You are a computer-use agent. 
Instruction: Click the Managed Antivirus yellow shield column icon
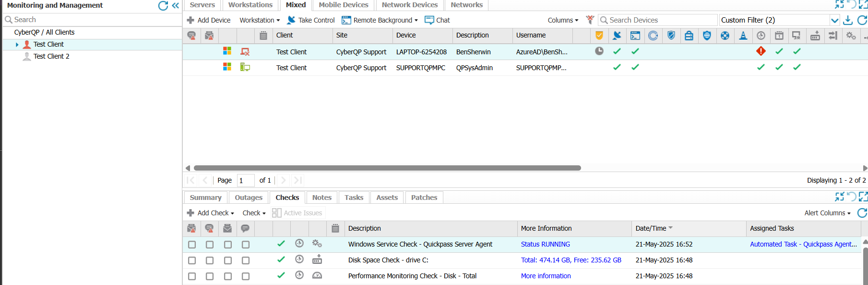coord(599,36)
